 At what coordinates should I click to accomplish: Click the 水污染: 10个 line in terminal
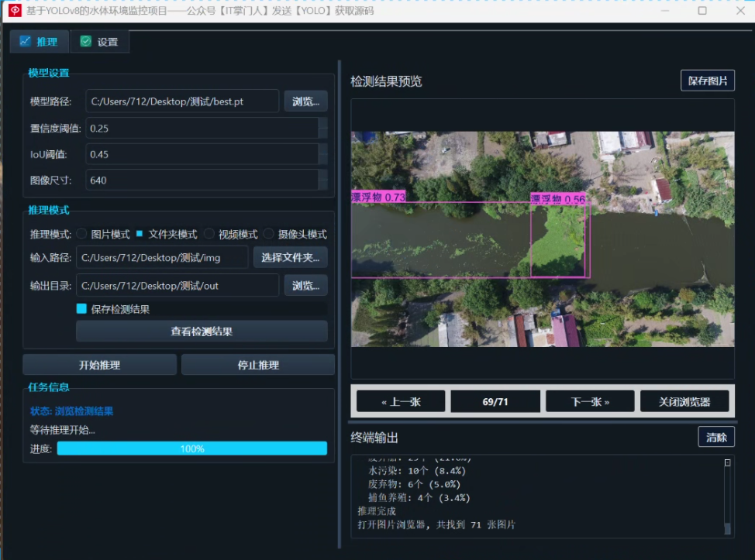417,470
